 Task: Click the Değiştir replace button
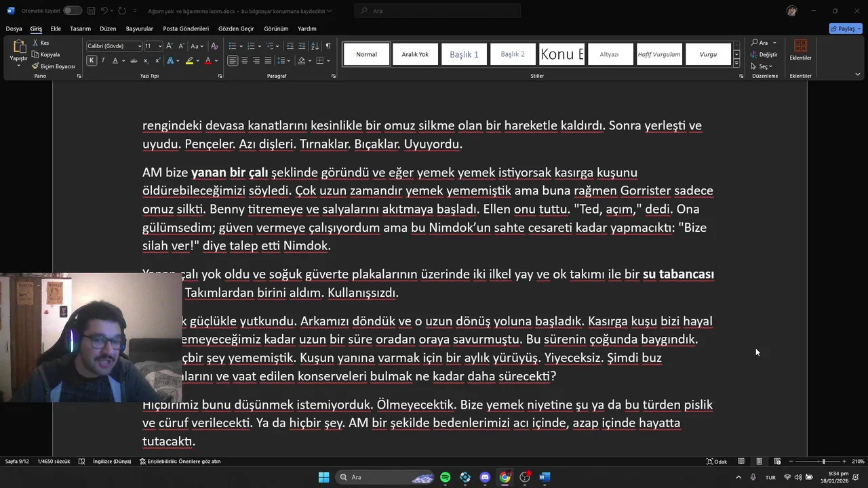(x=764, y=54)
